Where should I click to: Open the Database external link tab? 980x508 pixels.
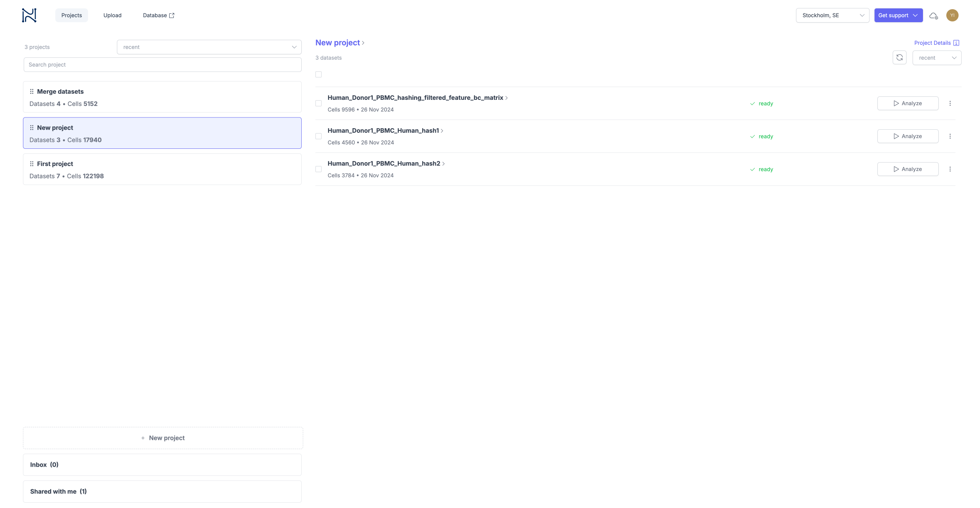click(x=158, y=15)
